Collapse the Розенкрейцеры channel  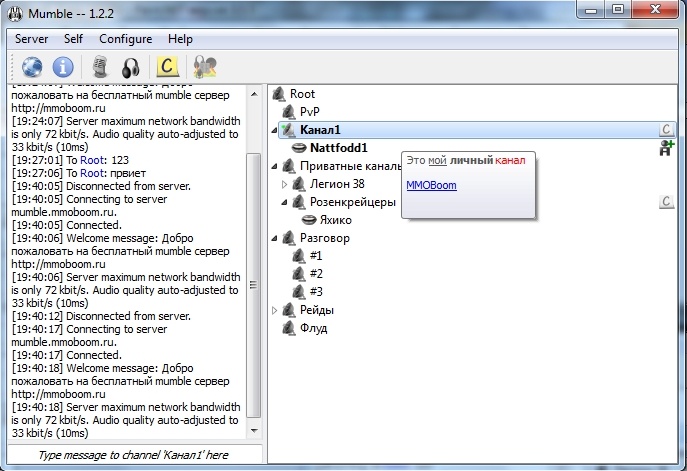pyautogui.click(x=284, y=202)
